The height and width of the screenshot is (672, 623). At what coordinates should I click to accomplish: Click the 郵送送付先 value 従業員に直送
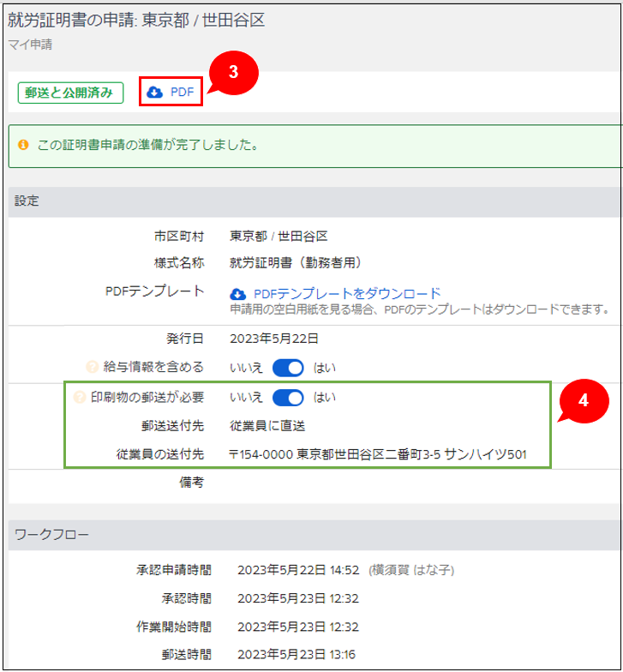[x=267, y=425]
